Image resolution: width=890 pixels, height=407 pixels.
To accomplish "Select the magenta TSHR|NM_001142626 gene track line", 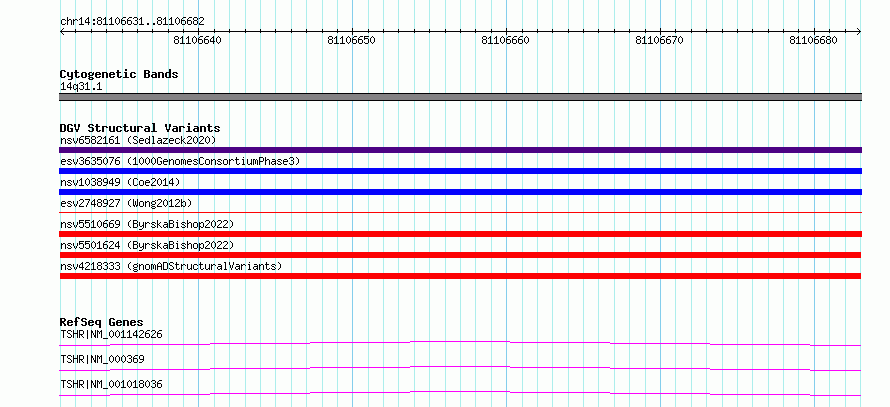I will pos(460,343).
